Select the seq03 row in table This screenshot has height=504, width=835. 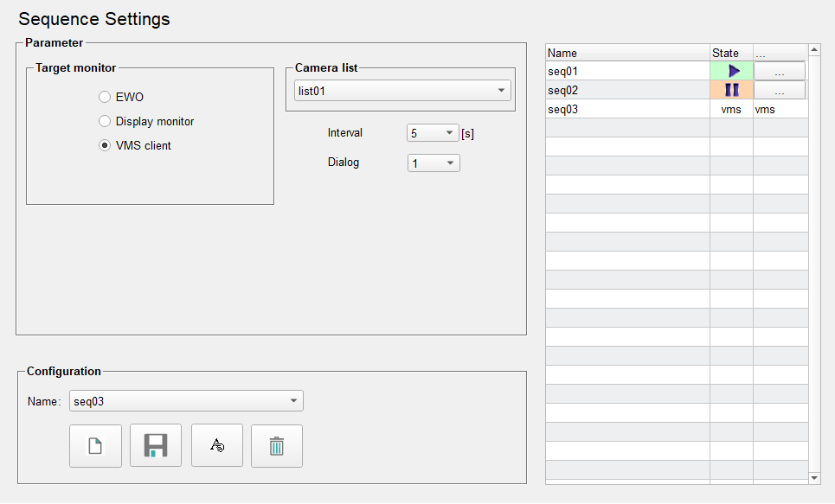pos(627,109)
